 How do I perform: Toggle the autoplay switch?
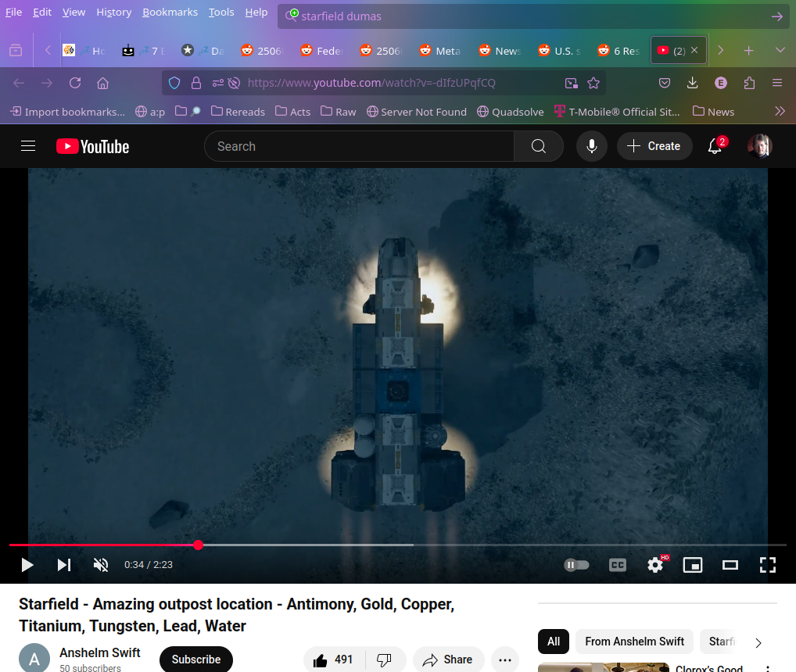(577, 564)
